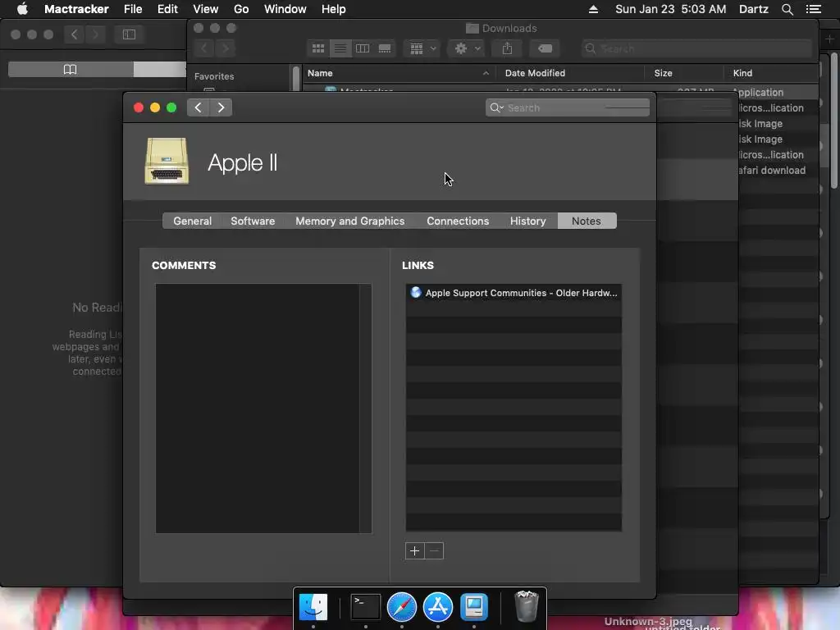840x630 pixels.
Task: Select the Notes tab
Action: 587,221
